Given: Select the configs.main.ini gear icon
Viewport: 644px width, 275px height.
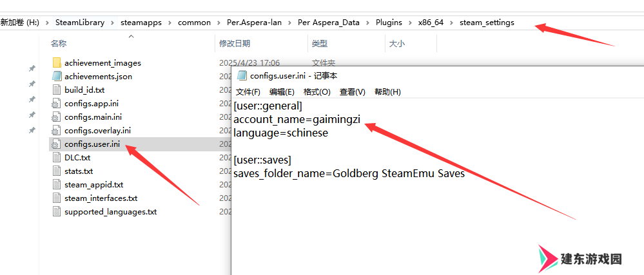Looking at the screenshot, I should click(x=57, y=117).
